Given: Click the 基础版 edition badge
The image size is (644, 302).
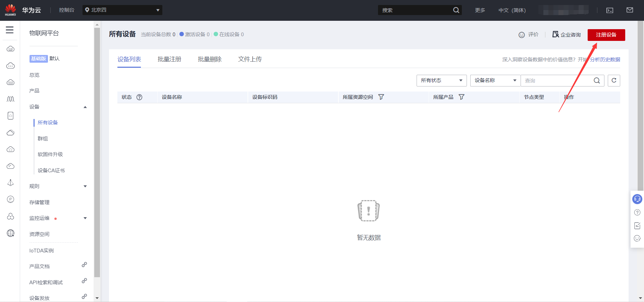Looking at the screenshot, I should 39,59.
